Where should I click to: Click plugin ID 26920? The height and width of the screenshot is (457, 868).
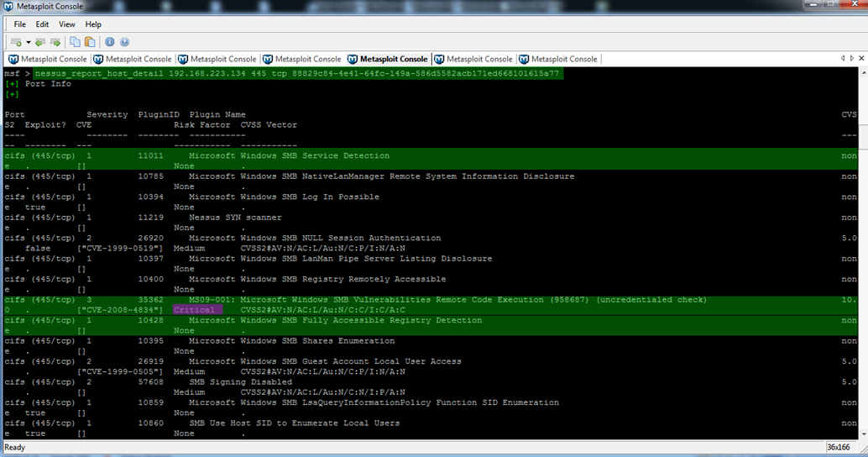click(150, 239)
